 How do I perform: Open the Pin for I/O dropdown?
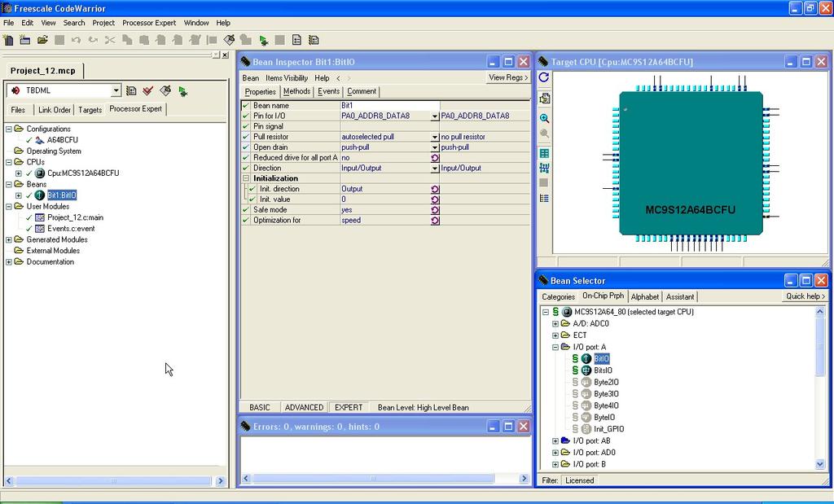pyautogui.click(x=435, y=116)
